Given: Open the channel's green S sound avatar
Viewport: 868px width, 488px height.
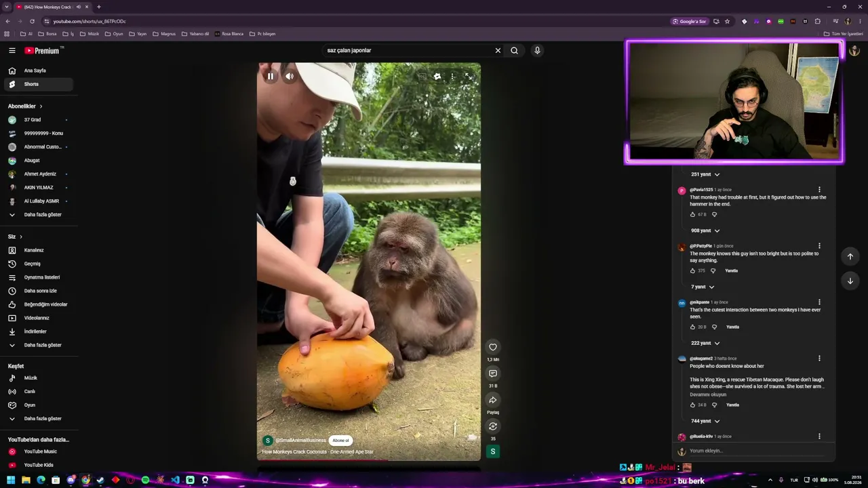Looking at the screenshot, I should 493,451.
